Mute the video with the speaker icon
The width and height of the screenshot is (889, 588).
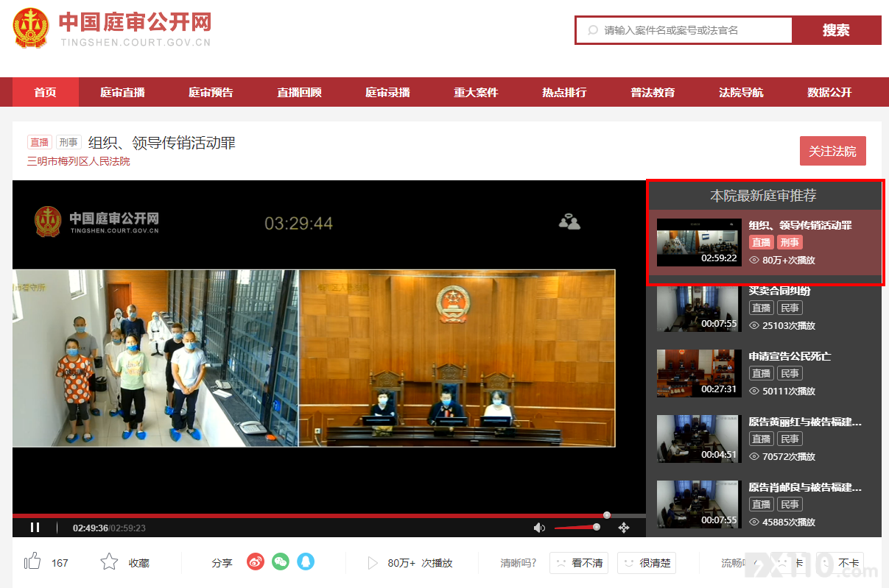tap(540, 527)
